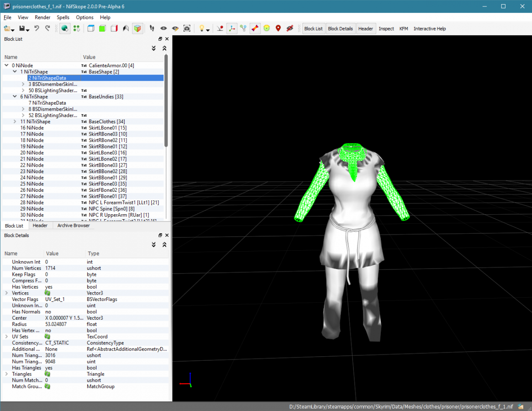Switch to front view green cube icon
Viewport: 532px width, 411px height.
[x=102, y=28]
